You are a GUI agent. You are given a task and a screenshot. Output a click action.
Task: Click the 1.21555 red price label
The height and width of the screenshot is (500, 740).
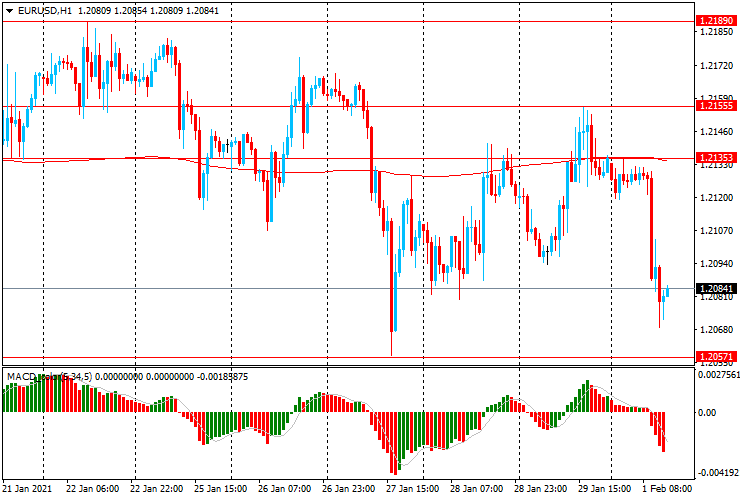716,106
